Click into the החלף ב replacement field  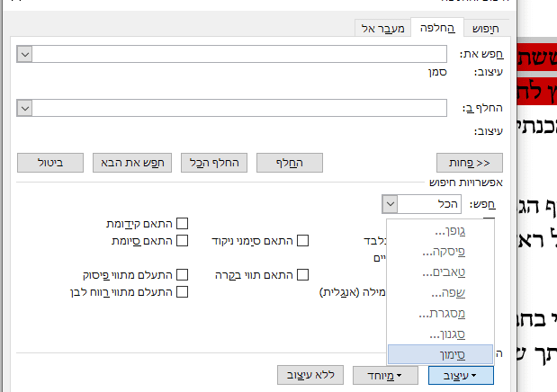[239, 108]
